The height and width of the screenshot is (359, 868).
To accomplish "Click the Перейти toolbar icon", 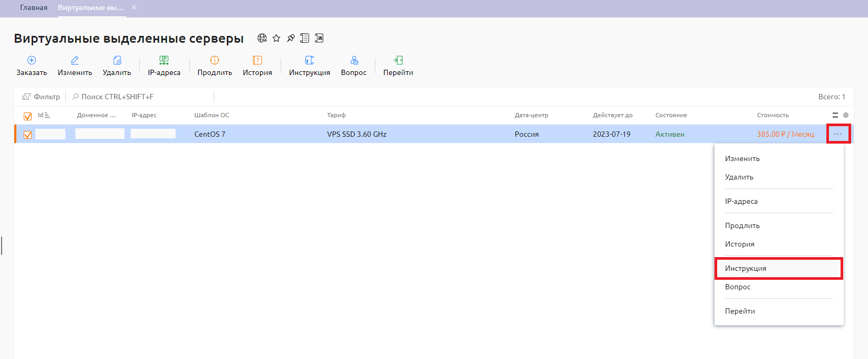I will tap(398, 61).
